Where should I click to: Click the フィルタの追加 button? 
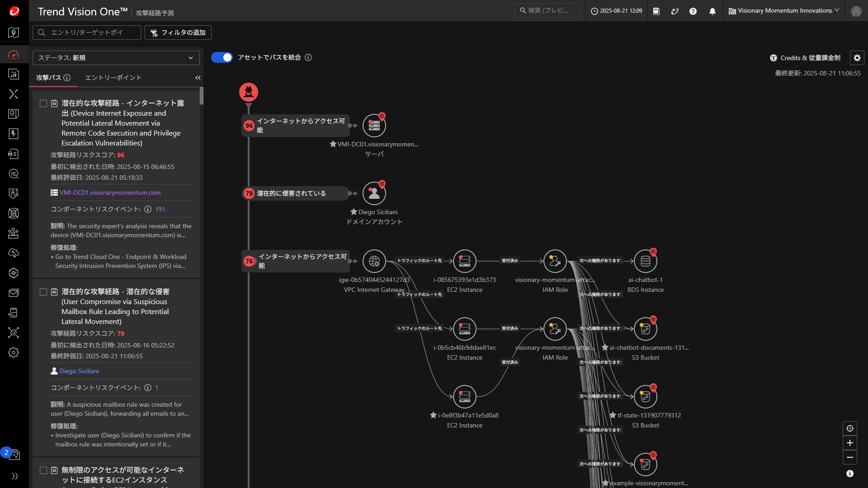(x=178, y=33)
